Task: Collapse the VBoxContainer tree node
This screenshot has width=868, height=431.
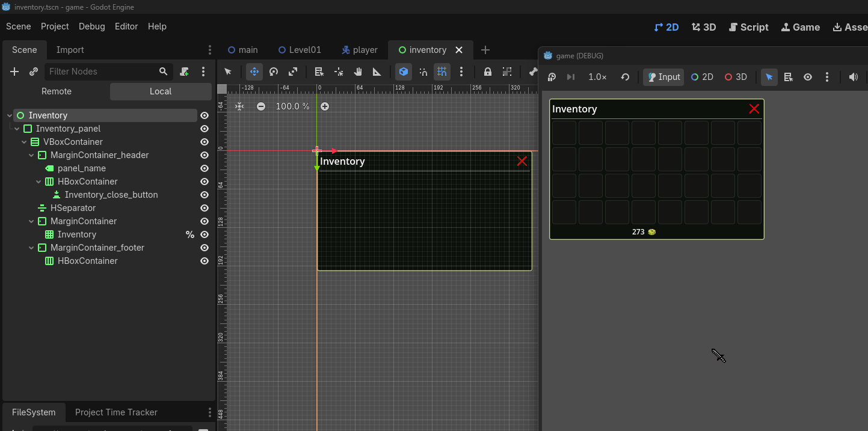Action: 24,142
